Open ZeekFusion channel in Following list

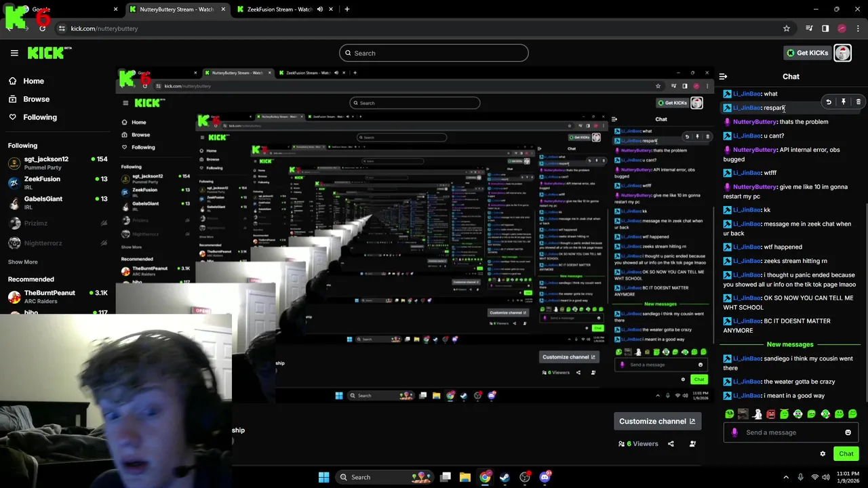[58, 182]
